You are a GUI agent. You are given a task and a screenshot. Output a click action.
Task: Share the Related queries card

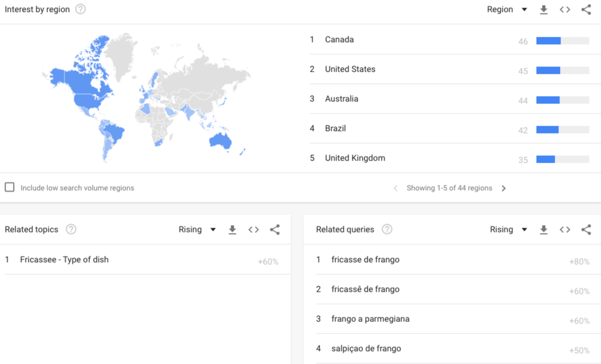click(586, 230)
